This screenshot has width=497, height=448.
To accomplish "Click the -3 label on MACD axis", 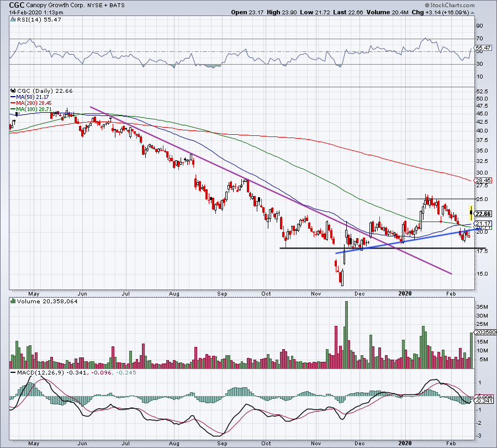I will pyautogui.click(x=479, y=436).
